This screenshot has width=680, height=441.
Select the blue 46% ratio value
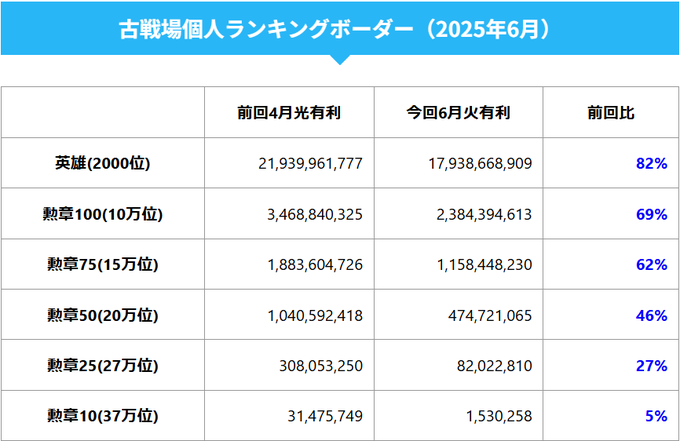651,315
